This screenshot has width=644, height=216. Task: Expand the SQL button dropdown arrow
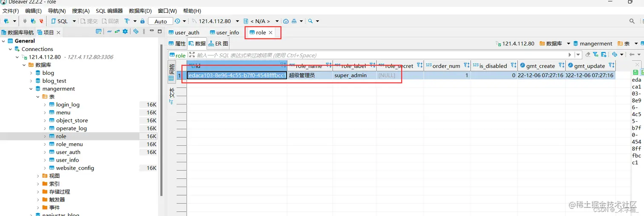tap(74, 21)
